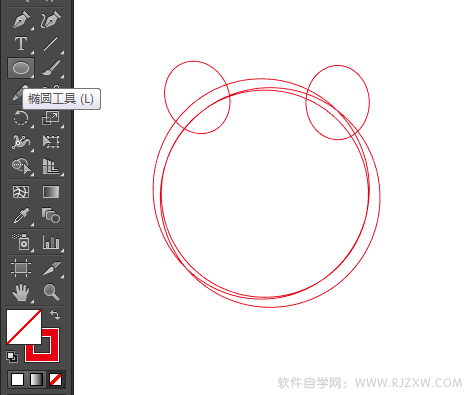Viewport: 468px width, 395px height.
Task: Select the Symbol Sprayer tool
Action: [21, 242]
